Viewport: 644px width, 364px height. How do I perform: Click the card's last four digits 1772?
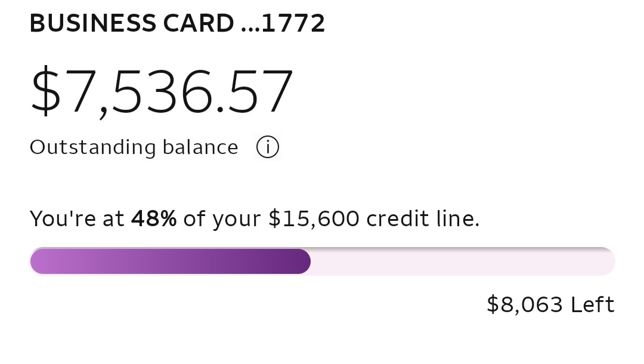tap(293, 23)
